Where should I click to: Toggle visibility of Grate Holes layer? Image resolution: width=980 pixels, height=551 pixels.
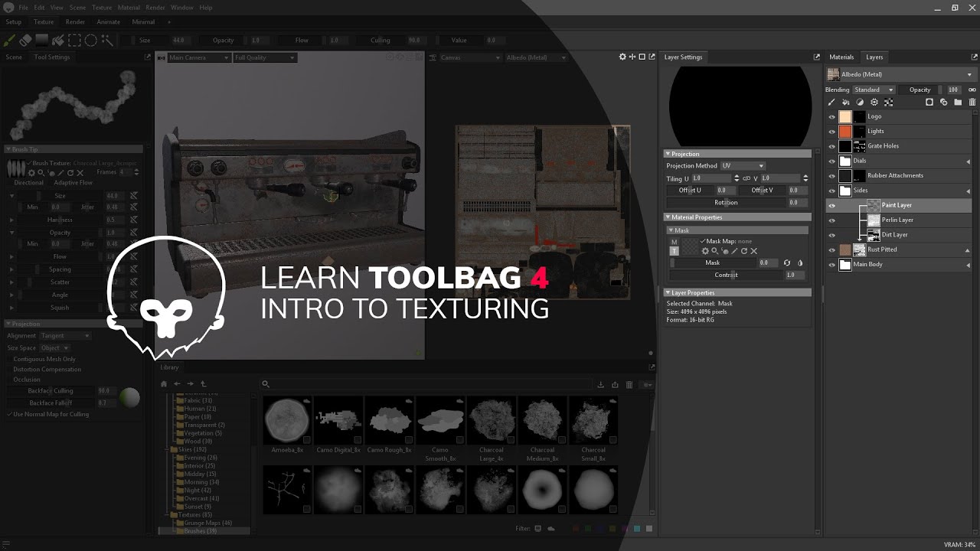(x=832, y=146)
